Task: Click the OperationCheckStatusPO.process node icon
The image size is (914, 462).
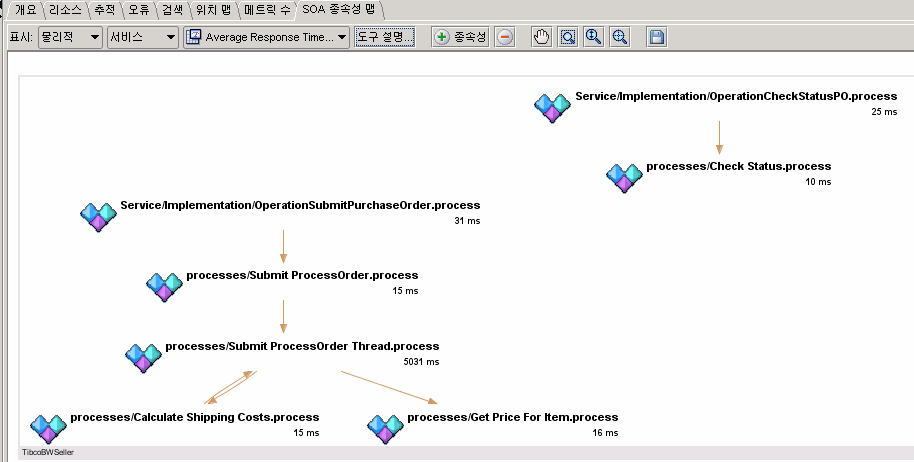Action: (x=552, y=108)
